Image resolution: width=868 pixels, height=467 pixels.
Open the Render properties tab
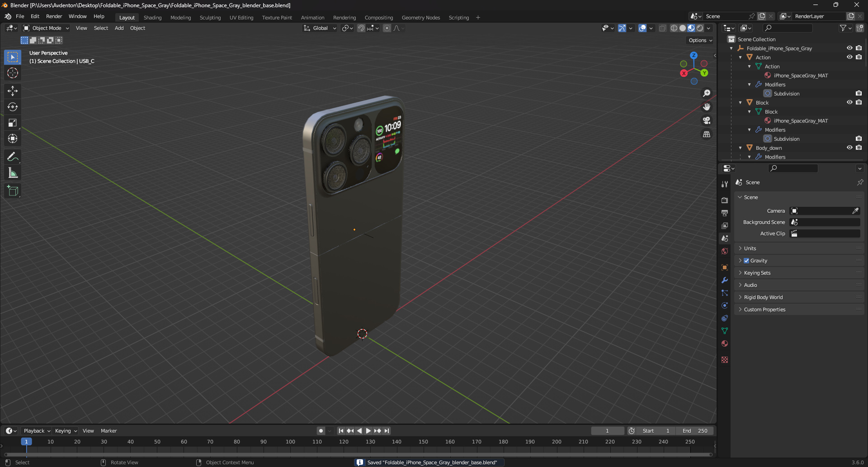(x=725, y=200)
